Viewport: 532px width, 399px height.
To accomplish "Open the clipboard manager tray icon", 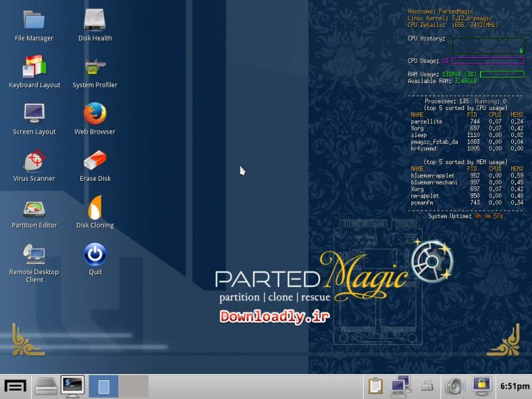I will [x=375, y=386].
